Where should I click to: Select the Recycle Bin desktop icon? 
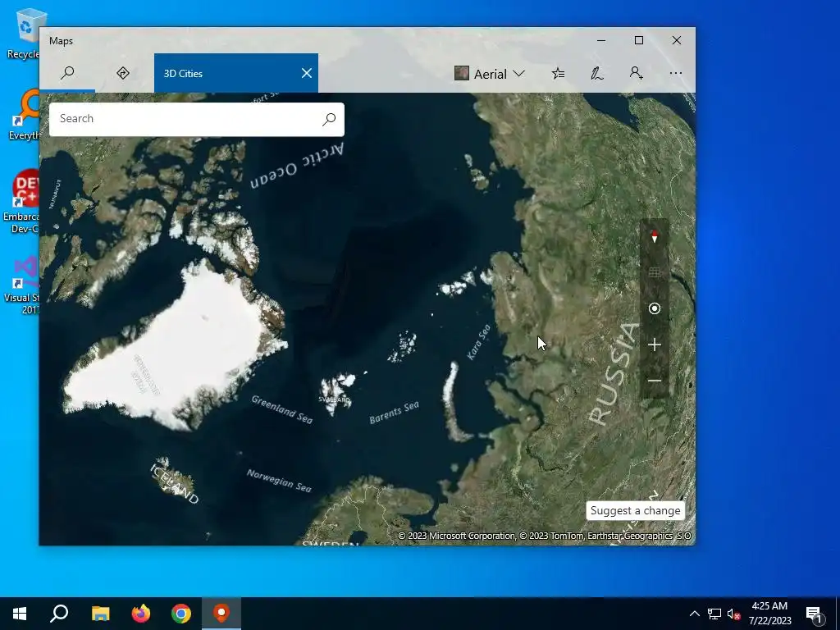coord(22,34)
